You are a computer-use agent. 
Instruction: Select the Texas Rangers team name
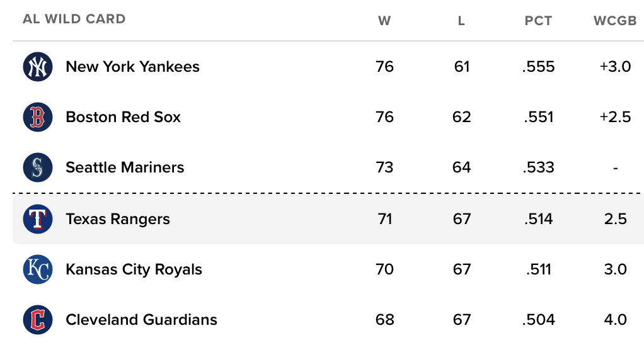[x=118, y=219]
